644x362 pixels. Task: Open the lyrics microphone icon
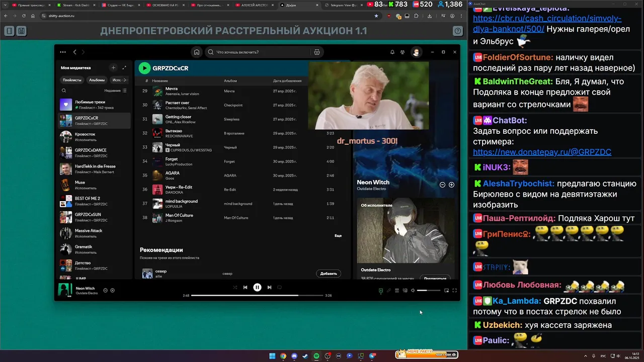(389, 290)
